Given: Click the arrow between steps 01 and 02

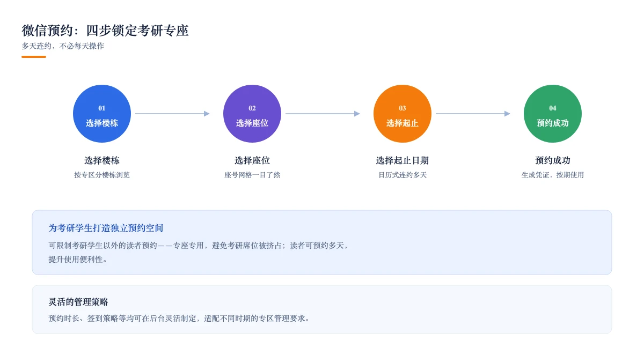Looking at the screenshot, I should coord(172,114).
